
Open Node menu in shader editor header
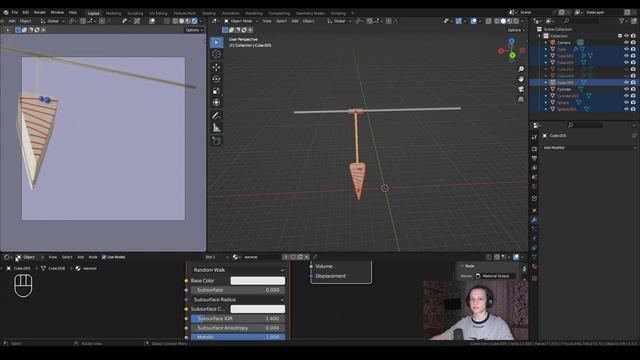click(93, 257)
